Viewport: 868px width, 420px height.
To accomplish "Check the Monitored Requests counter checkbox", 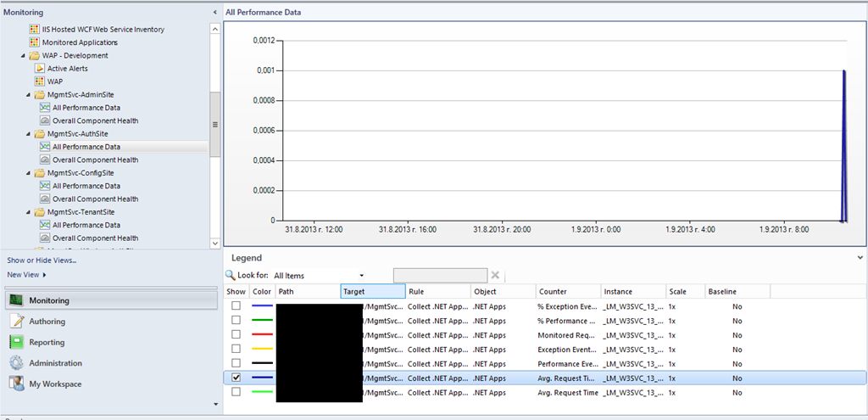I will tap(236, 334).
